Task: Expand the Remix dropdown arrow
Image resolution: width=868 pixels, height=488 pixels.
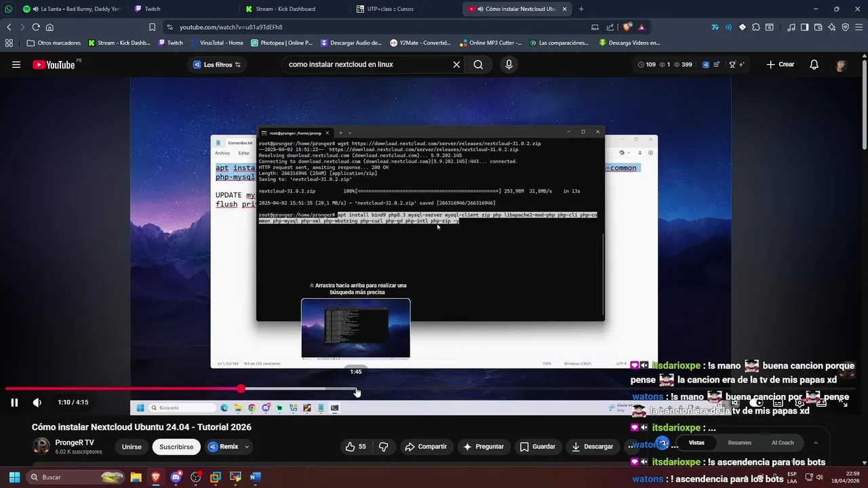Action: click(x=247, y=447)
